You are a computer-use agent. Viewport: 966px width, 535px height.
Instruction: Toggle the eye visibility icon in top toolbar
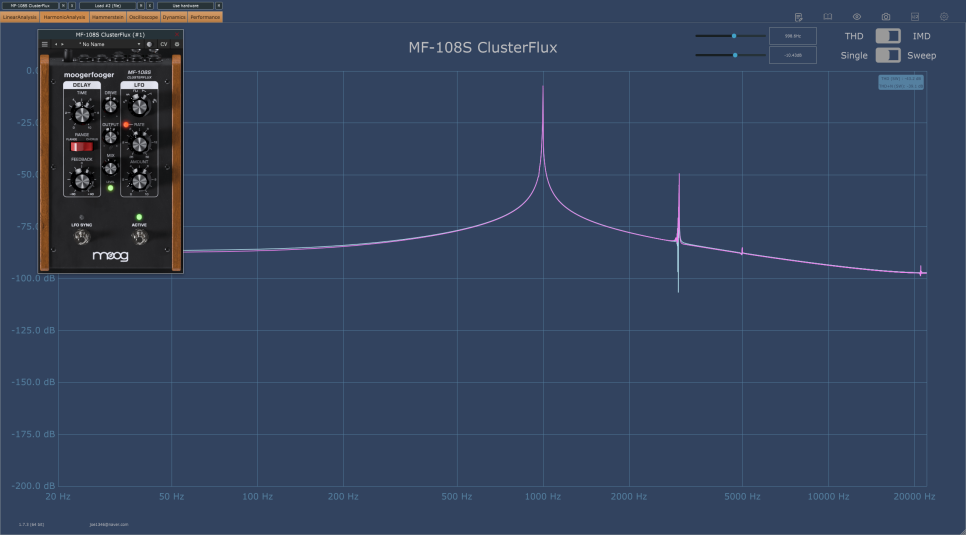point(856,17)
